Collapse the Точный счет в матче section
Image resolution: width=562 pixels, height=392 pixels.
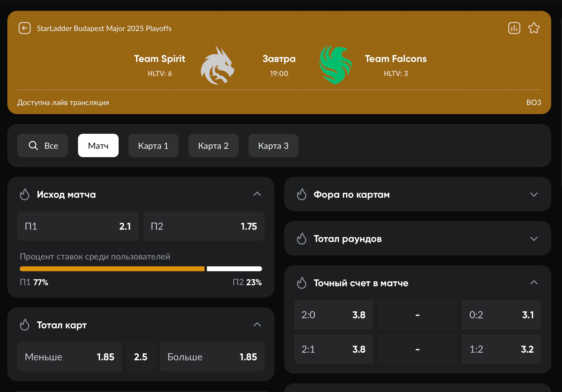pos(533,283)
